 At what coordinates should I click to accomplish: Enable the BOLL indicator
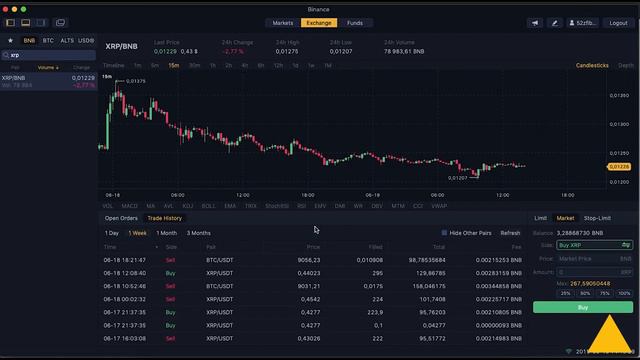point(208,206)
